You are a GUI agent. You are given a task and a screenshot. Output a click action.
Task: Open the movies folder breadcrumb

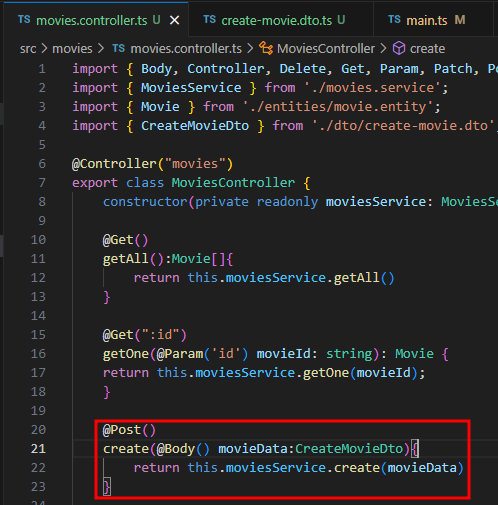click(72, 49)
